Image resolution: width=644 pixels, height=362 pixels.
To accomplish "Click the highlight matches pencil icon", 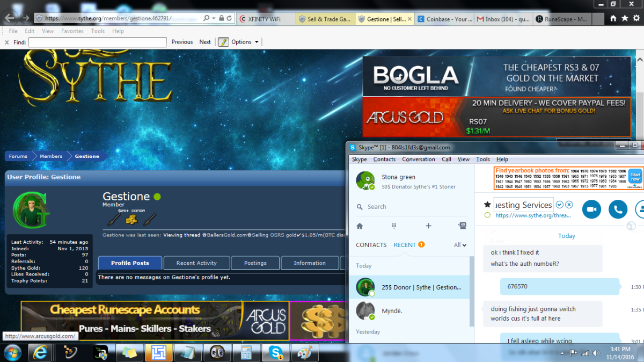I will 223,42.
